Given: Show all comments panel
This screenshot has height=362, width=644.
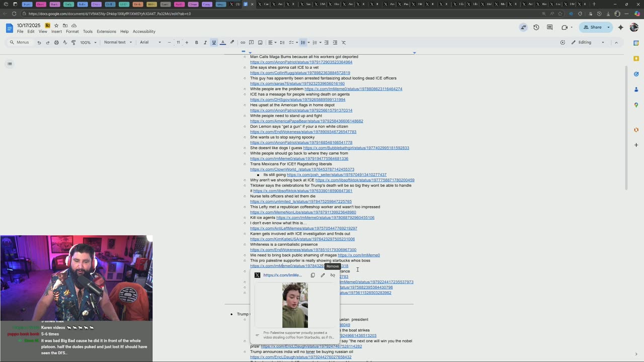Looking at the screenshot, I should (x=550, y=27).
